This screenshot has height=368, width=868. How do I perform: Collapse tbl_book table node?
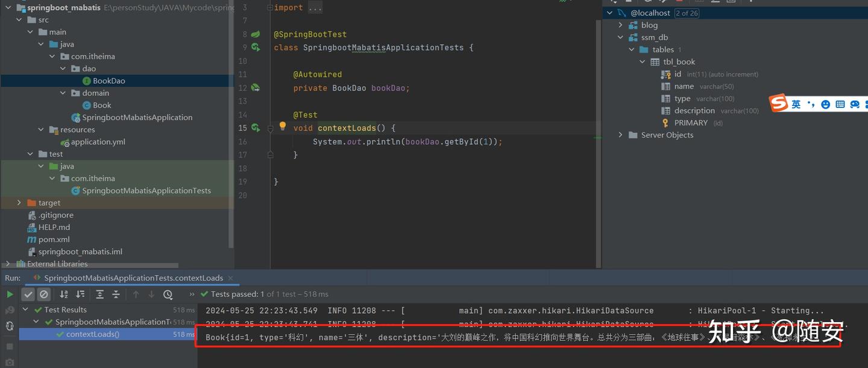click(642, 62)
